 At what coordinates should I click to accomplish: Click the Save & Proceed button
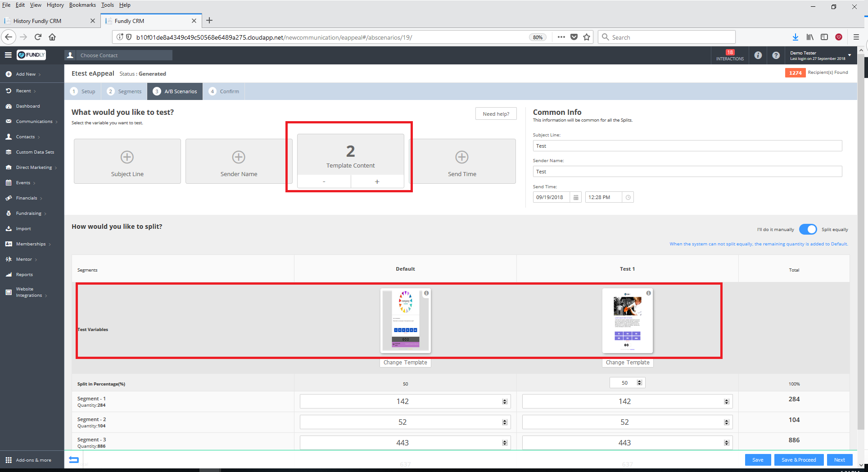799,460
